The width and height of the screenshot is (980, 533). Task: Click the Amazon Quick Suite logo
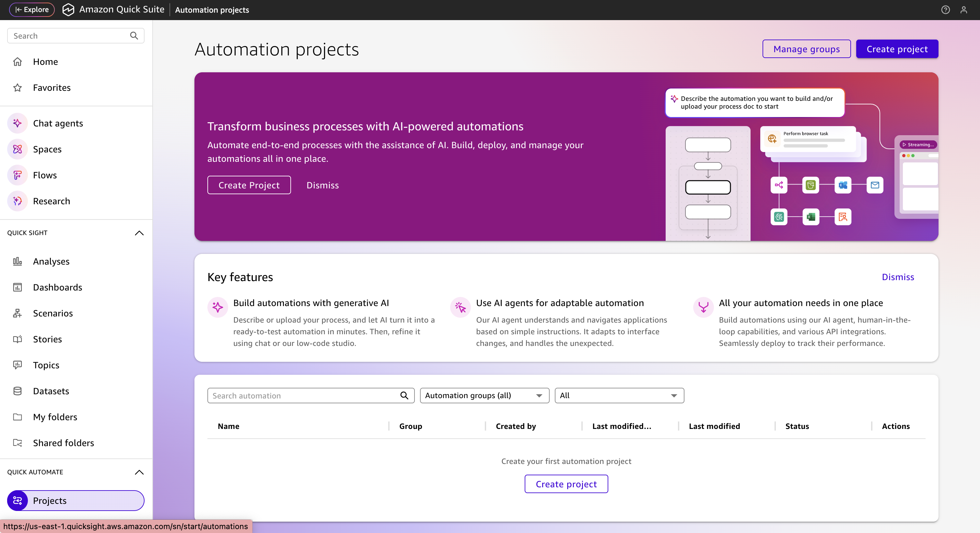point(68,9)
